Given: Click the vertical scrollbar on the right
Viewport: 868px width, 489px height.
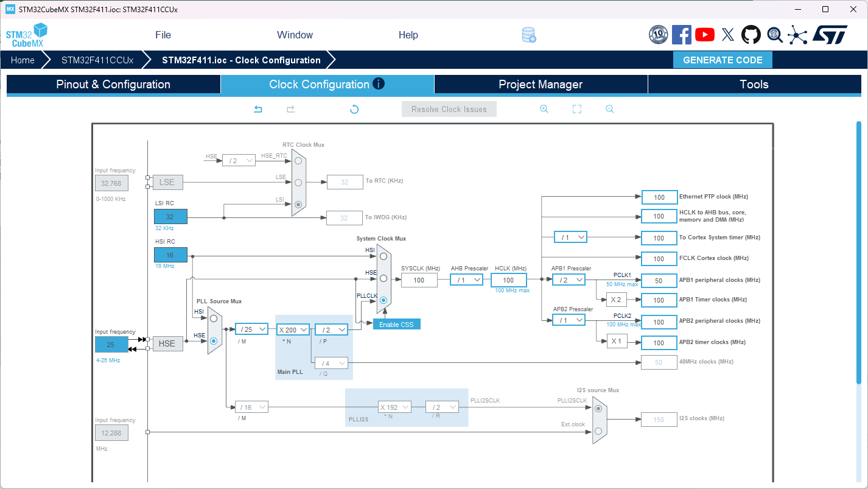Looking at the screenshot, I should tap(859, 253).
